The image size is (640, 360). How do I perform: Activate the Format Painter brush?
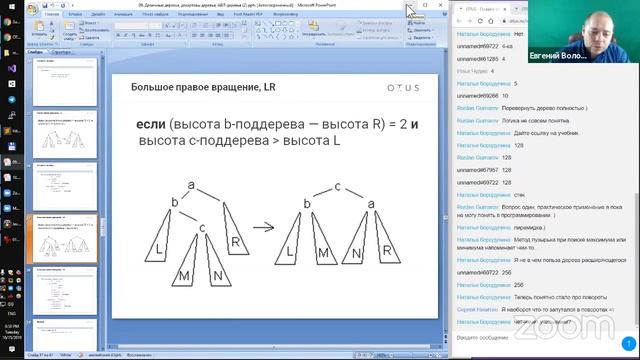tap(52, 38)
